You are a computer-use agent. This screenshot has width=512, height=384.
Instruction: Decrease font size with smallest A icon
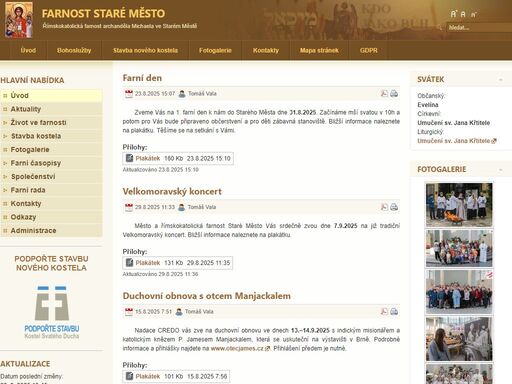473,14
